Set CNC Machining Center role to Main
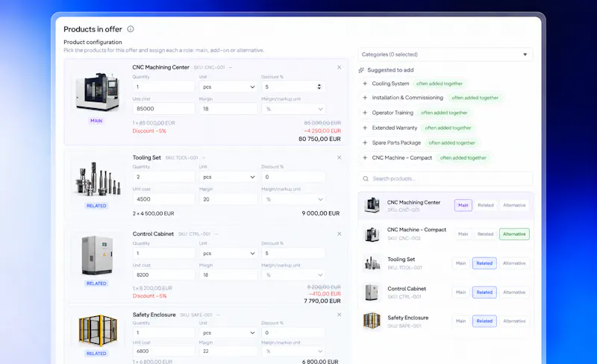The width and height of the screenshot is (597, 364). (x=463, y=205)
